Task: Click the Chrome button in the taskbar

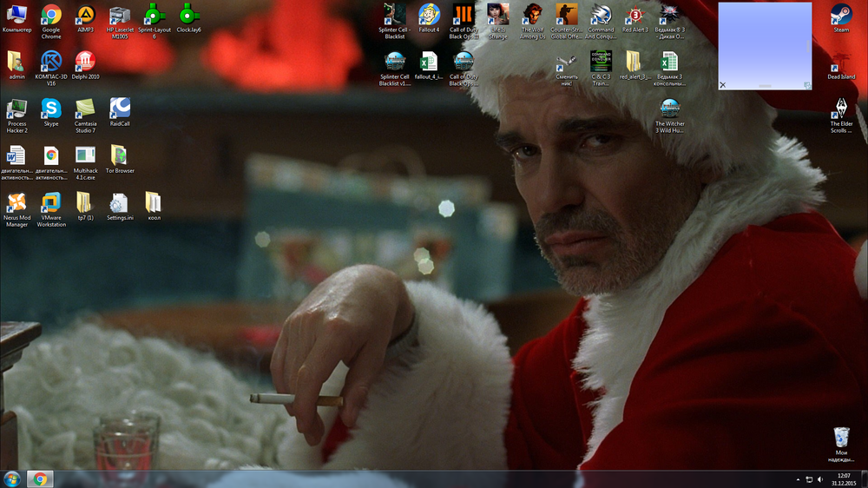Action: click(x=40, y=479)
